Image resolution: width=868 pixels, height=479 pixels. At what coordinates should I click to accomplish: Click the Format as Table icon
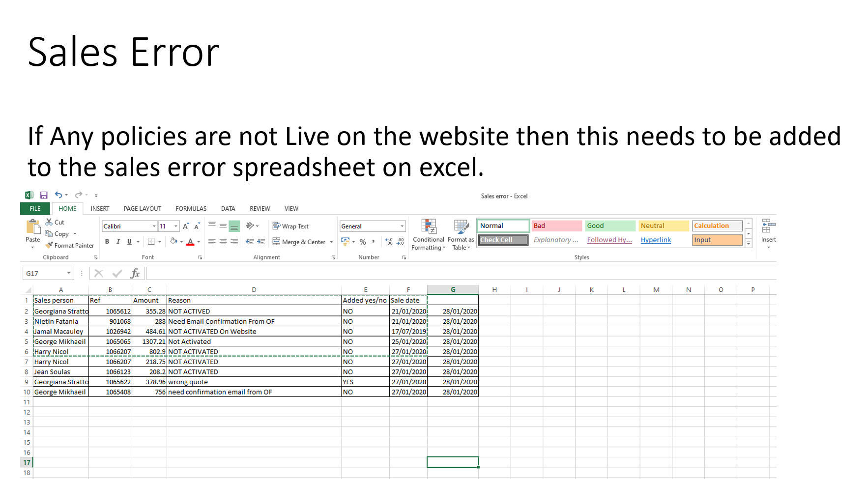461,235
